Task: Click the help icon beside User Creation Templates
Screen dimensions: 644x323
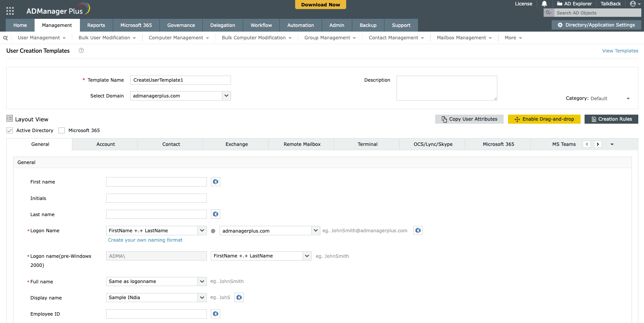Action: [81, 50]
